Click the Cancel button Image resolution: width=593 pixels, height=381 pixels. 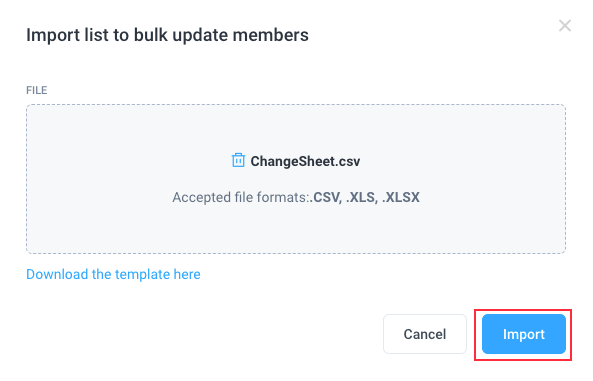425,334
